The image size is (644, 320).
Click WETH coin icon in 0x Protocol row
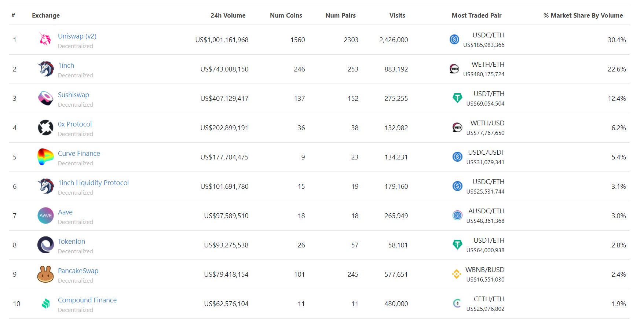(x=457, y=127)
